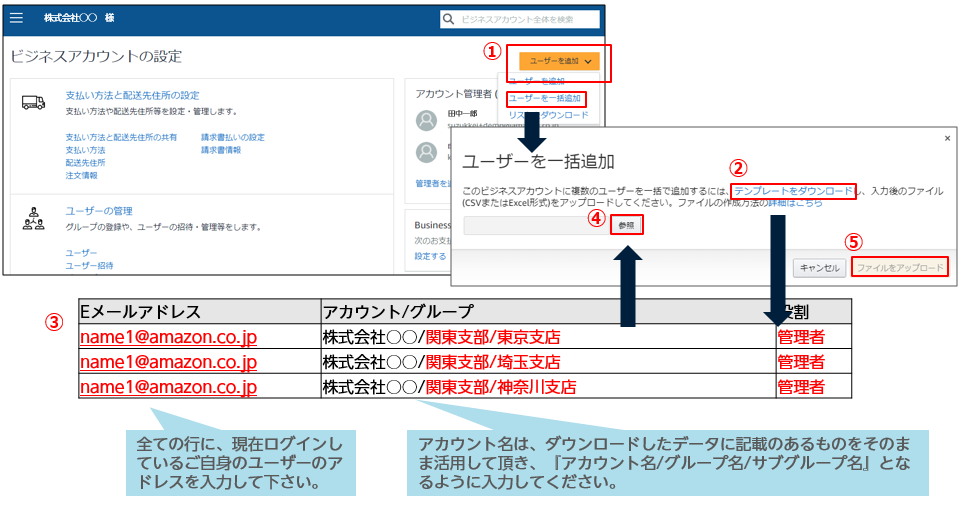Click the 設定する link

pyautogui.click(x=430, y=256)
